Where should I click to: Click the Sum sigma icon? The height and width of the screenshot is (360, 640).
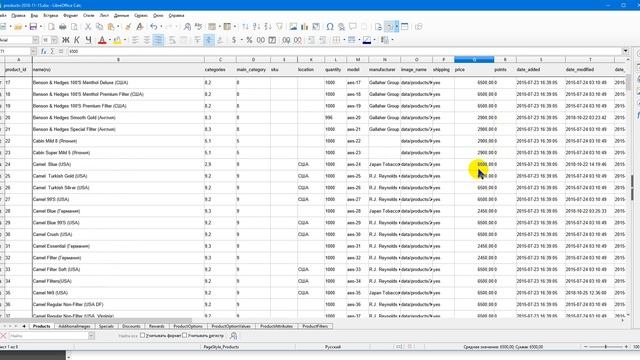[52, 51]
